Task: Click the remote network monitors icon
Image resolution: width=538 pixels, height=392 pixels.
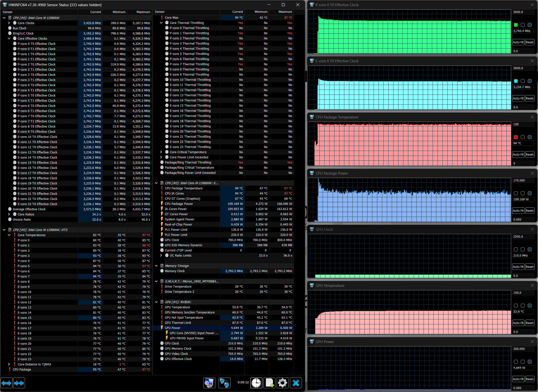Action: tap(224, 383)
